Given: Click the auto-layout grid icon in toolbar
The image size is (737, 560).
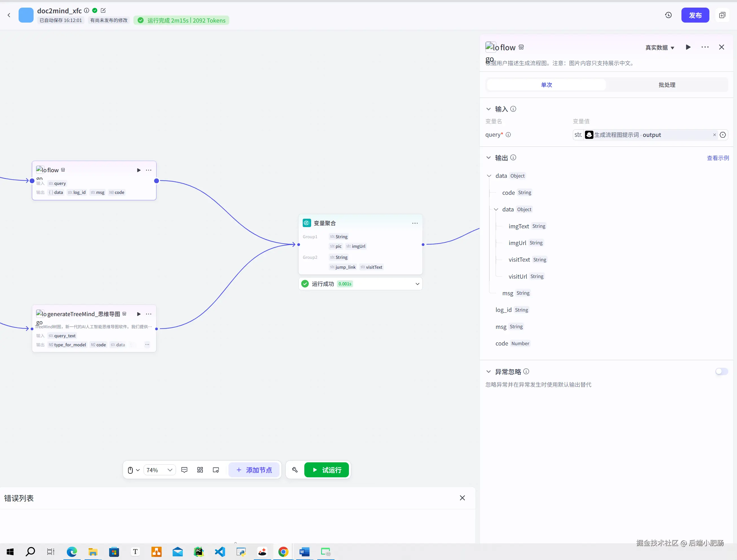Looking at the screenshot, I should pos(200,470).
